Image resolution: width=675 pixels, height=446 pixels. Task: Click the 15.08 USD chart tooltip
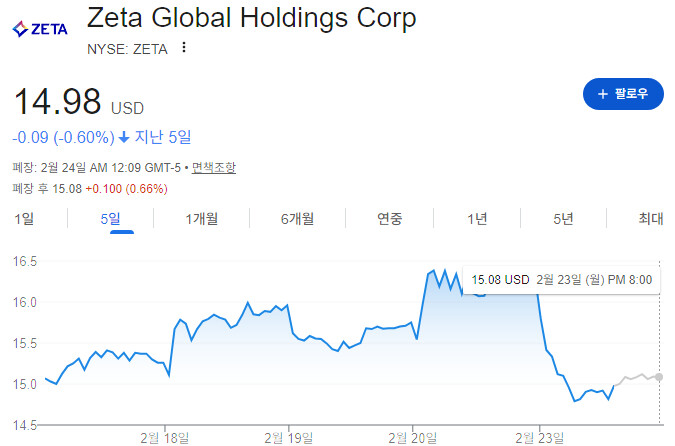(x=560, y=280)
